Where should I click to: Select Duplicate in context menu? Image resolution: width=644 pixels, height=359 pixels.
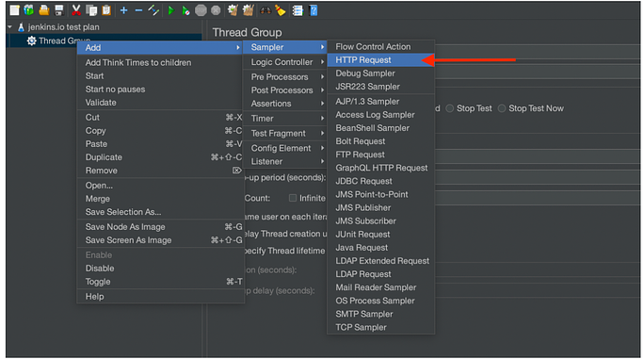click(160, 157)
